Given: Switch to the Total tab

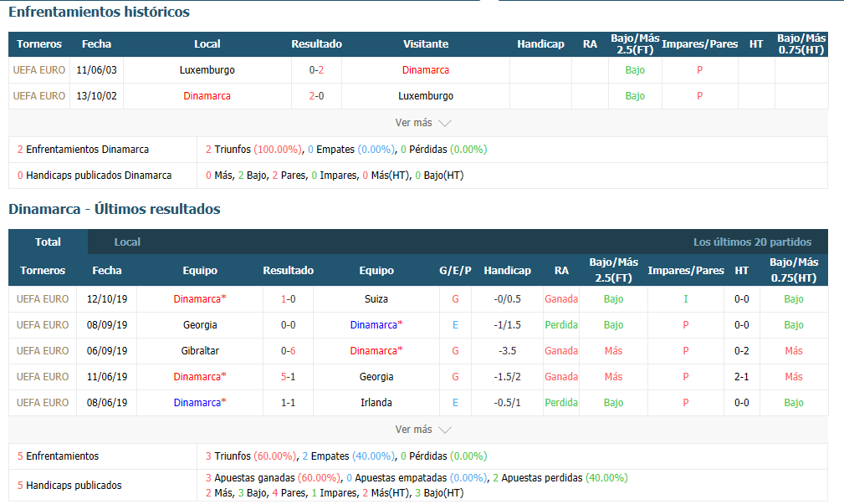Looking at the screenshot, I should (x=48, y=242).
